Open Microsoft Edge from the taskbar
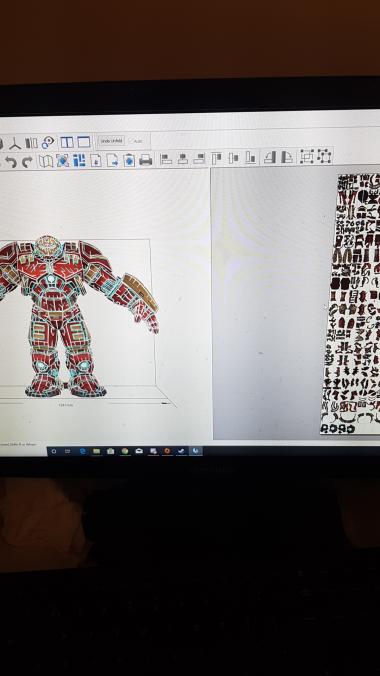This screenshot has width=380, height=676. [82, 451]
